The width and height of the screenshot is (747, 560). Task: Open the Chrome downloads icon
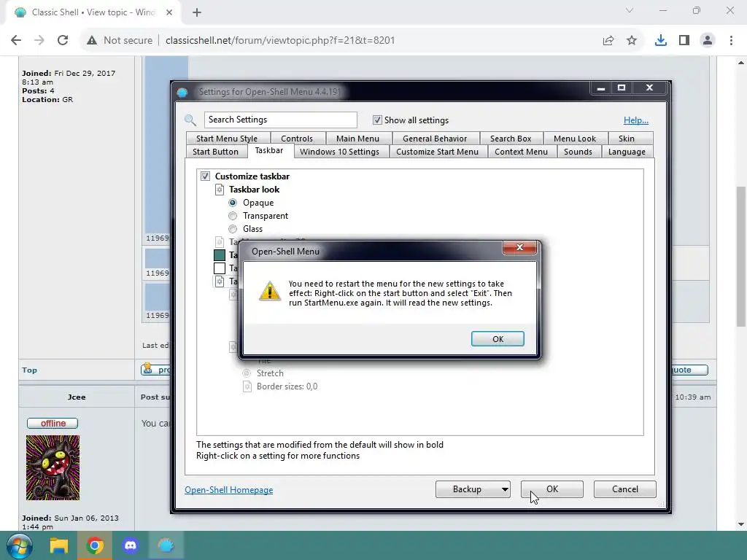click(661, 41)
